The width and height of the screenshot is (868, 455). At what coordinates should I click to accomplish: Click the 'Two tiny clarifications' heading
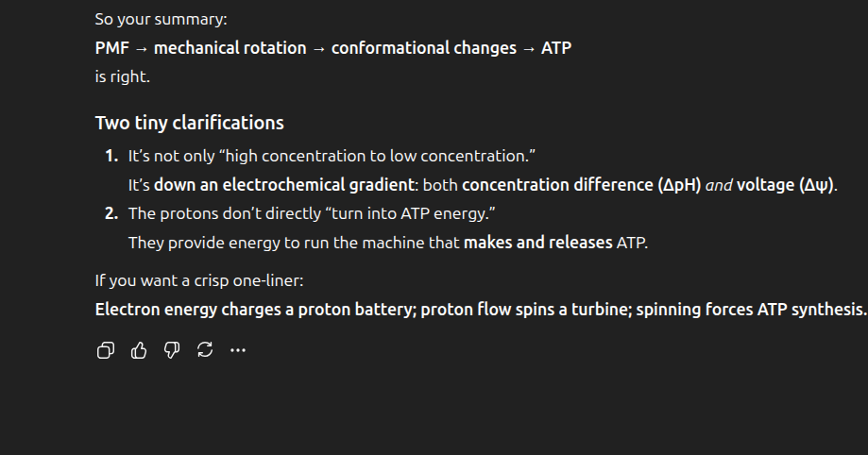point(189,123)
